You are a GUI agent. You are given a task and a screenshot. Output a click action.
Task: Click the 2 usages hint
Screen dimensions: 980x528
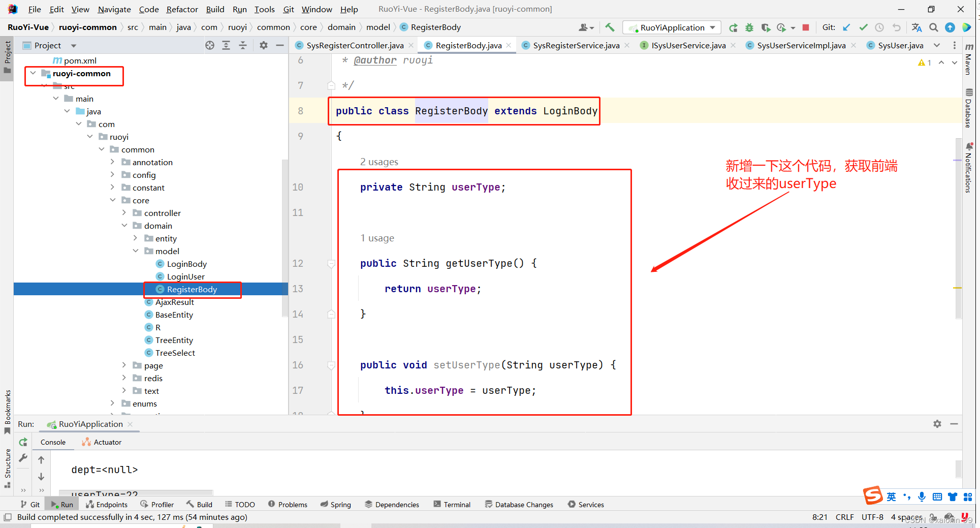tap(379, 162)
